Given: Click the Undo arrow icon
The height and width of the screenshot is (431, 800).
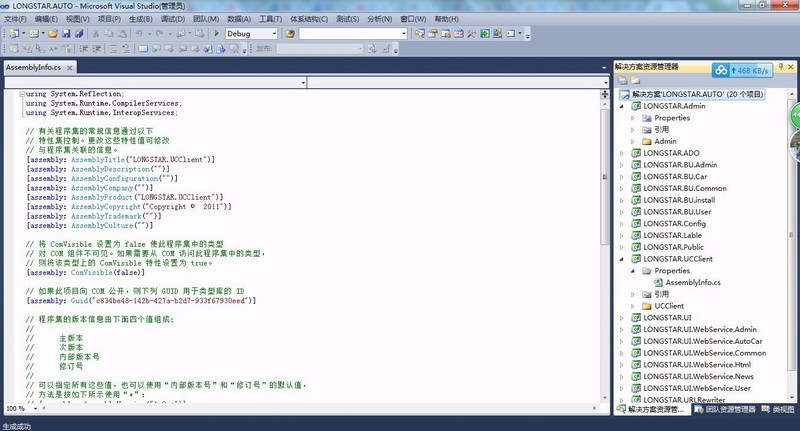Looking at the screenshot, I should [139, 34].
